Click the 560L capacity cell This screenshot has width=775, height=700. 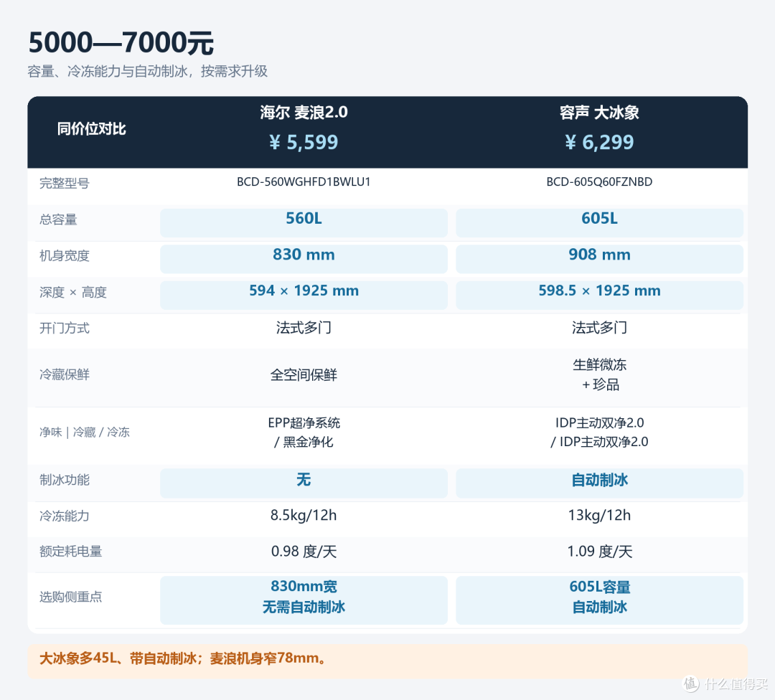(x=304, y=223)
